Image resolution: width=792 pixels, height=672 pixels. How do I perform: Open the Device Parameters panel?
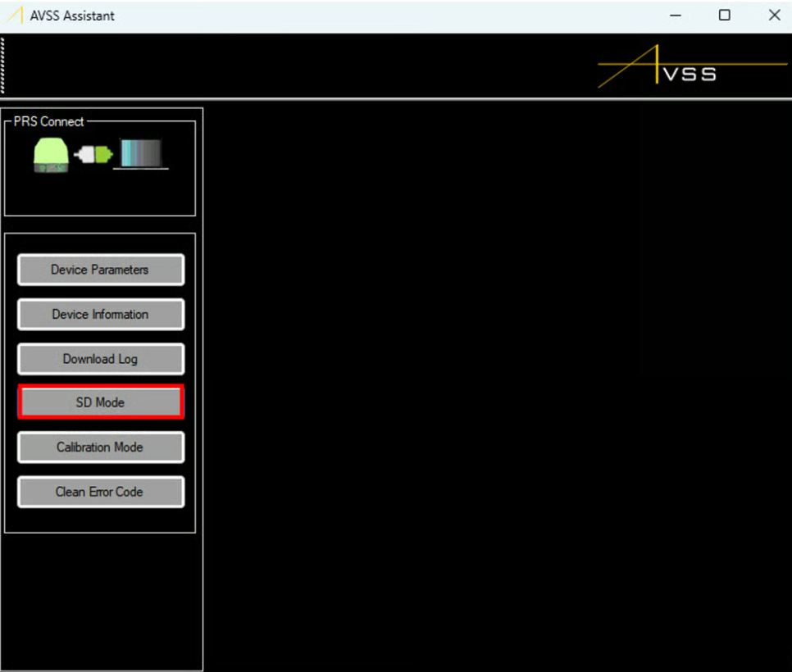101,270
